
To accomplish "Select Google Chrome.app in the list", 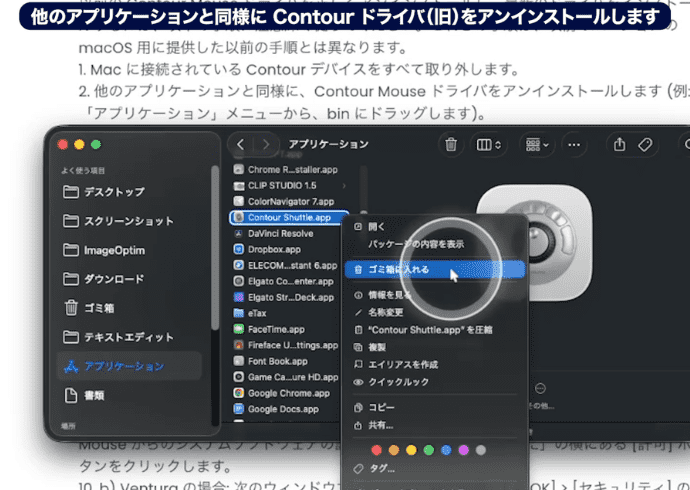I will click(283, 393).
